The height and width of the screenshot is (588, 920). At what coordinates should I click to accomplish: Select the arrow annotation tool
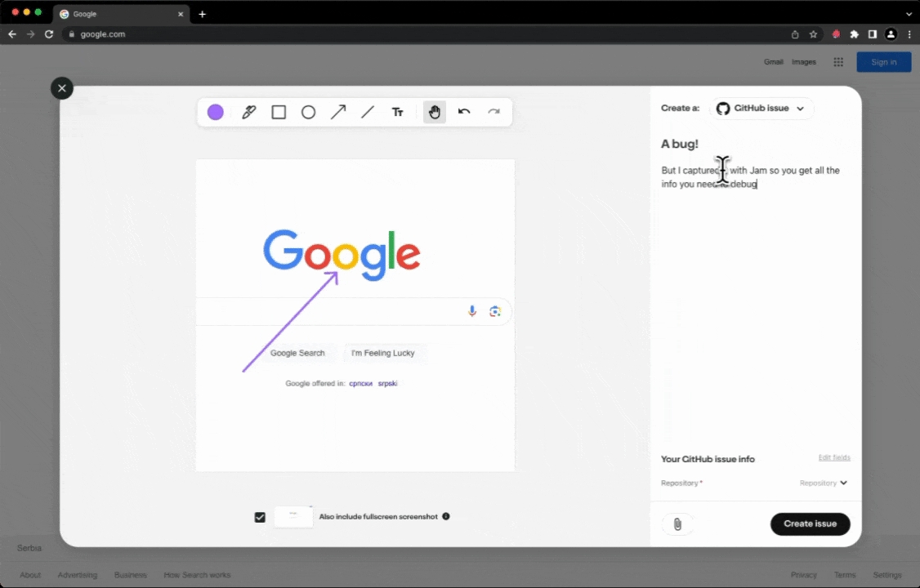click(x=338, y=112)
